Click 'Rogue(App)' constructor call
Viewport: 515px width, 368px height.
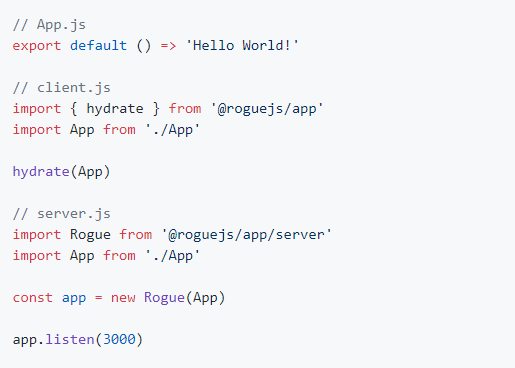click(x=185, y=298)
